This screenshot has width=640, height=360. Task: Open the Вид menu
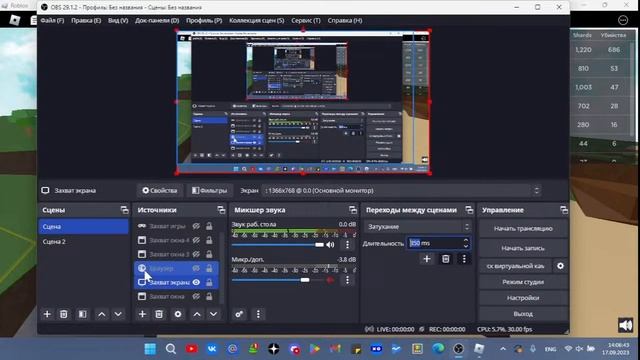[x=118, y=20]
